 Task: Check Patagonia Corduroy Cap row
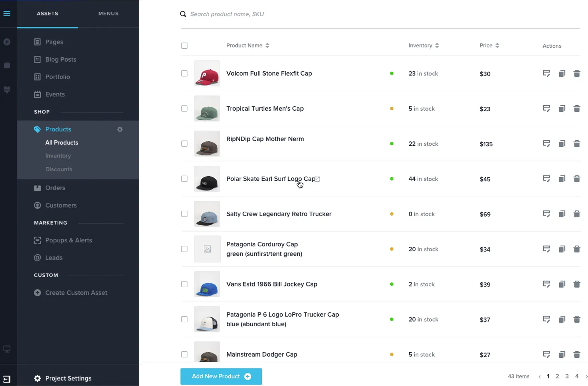[184, 249]
